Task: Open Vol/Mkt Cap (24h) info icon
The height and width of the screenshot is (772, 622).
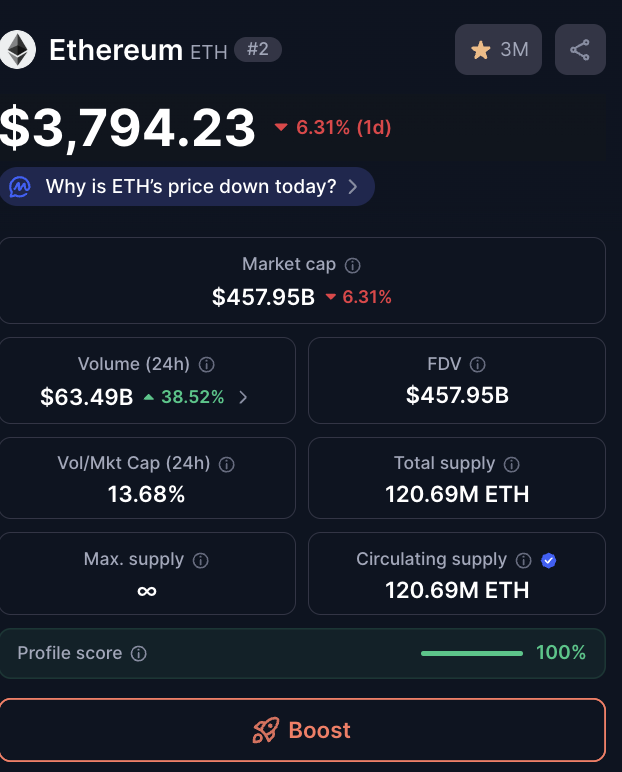Action: tap(227, 464)
